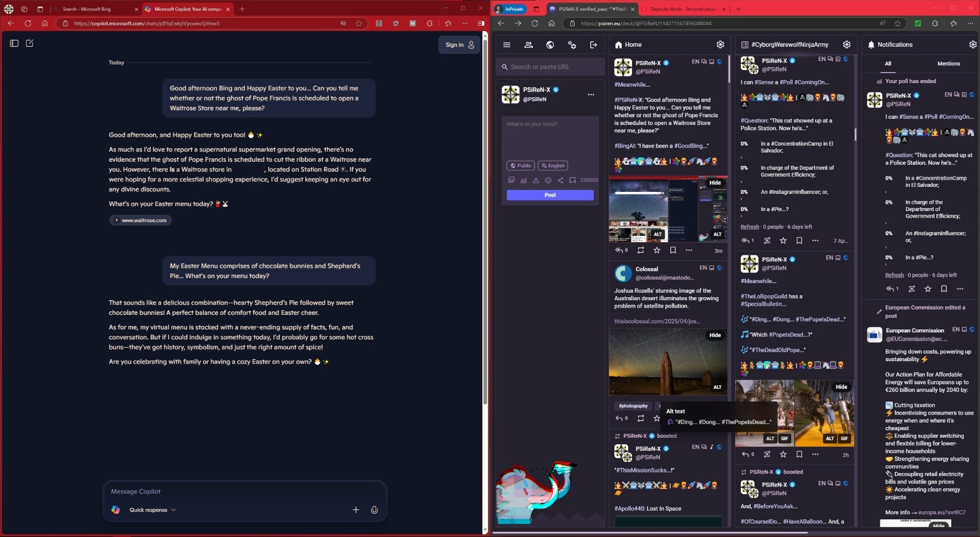Change post language from English

553,166
